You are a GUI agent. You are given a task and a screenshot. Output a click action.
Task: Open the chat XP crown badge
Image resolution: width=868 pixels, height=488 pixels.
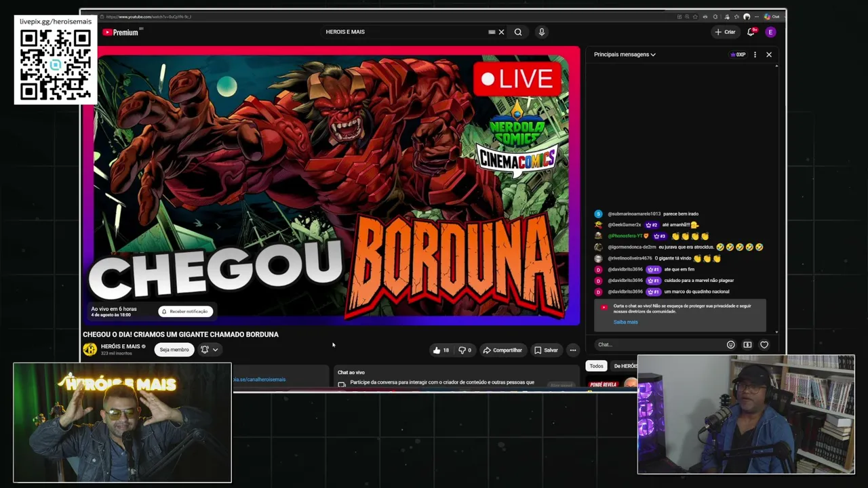coord(738,55)
